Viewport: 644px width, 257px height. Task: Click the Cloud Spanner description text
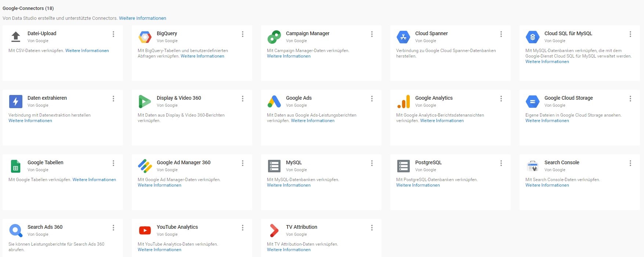click(x=446, y=54)
